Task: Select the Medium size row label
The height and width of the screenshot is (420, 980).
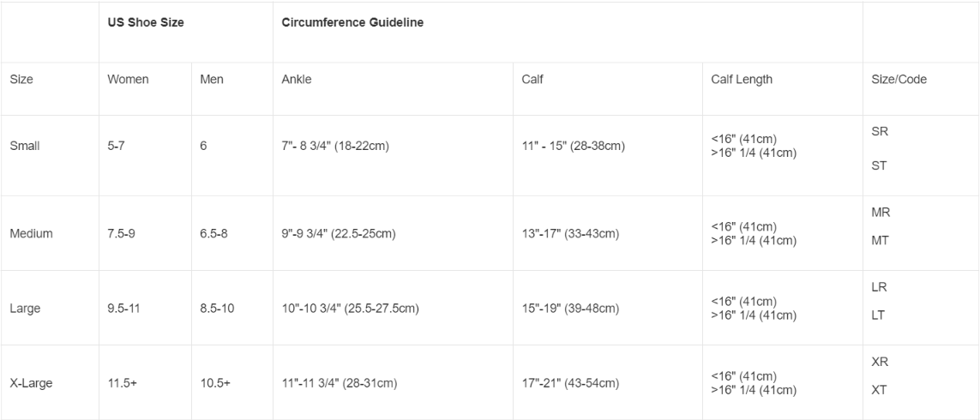Action: click(31, 233)
